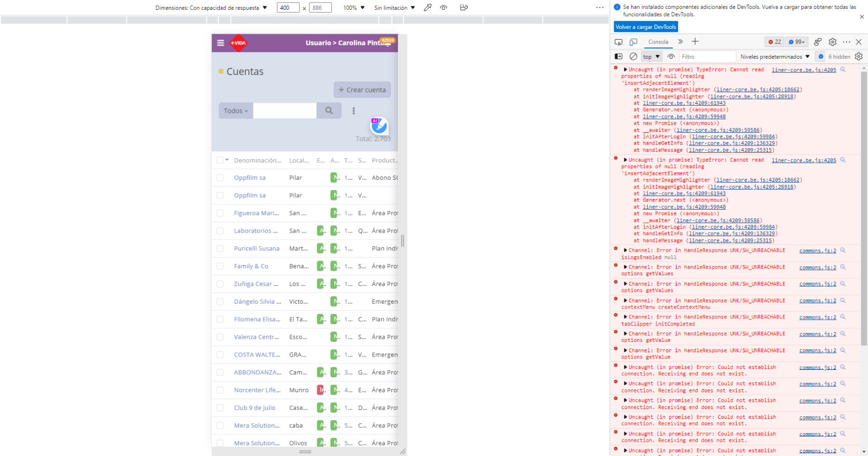Viewport: 868px width, 456px height.
Task: Click the account search text field
Action: (285, 111)
